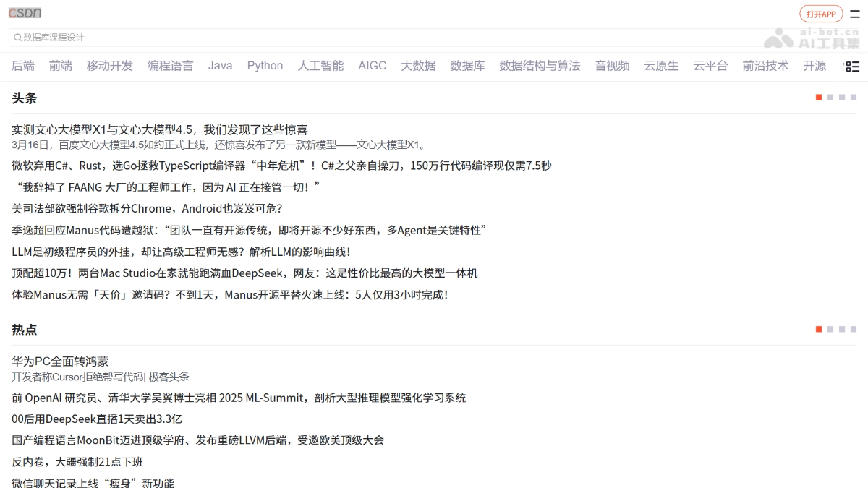Screen dimensions: 868x488
Task: Select the 开源 category tab
Action: (x=815, y=66)
